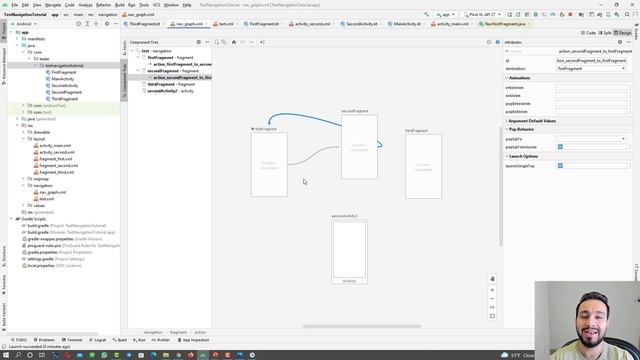Collapse the Pop Behavior section
Screen dimensions: 640x360
[507, 129]
